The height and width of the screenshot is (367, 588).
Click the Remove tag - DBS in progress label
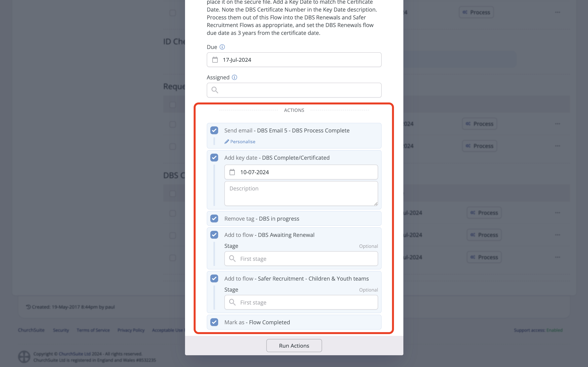tap(262, 218)
